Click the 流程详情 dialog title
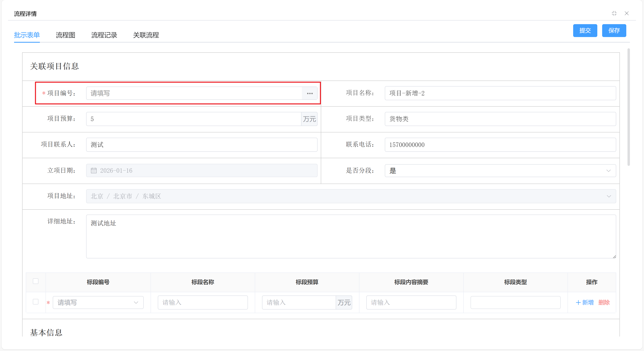 click(x=25, y=14)
